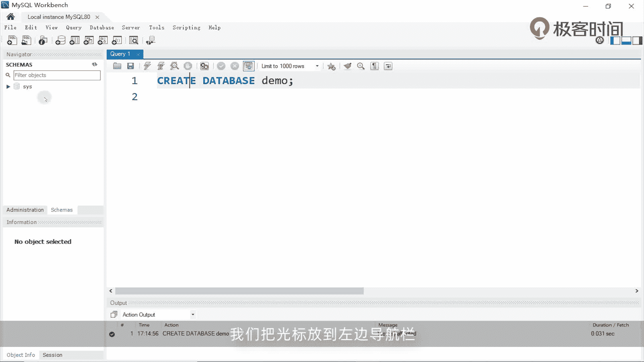Click the create new table icon

pyautogui.click(x=74, y=41)
